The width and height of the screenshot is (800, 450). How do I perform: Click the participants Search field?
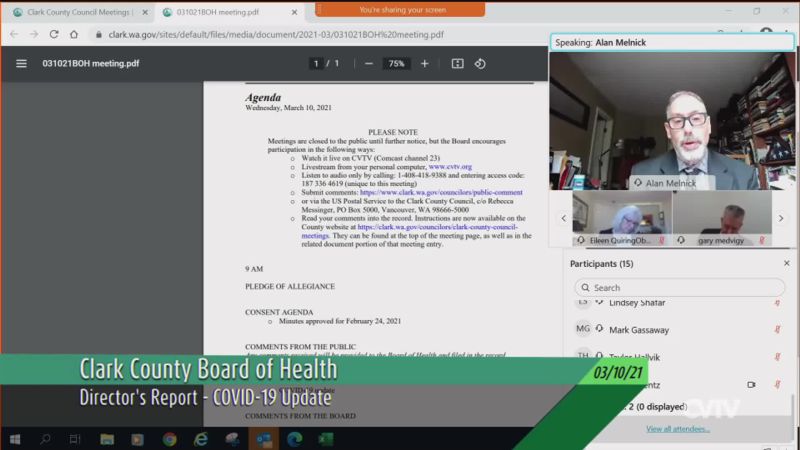click(x=680, y=287)
